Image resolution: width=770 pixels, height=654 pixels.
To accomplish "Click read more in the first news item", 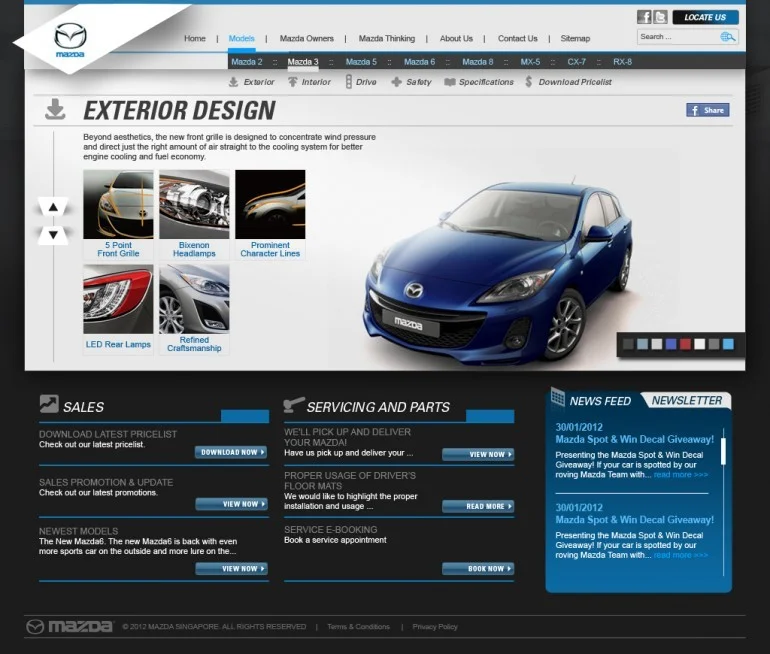I will 681,475.
